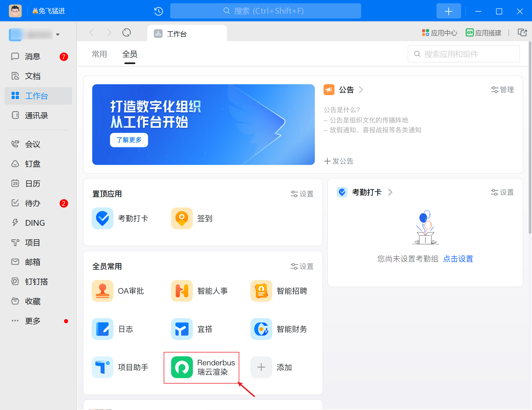Open DING notifications
Viewport: 532px width, 410px height.
(38, 223)
